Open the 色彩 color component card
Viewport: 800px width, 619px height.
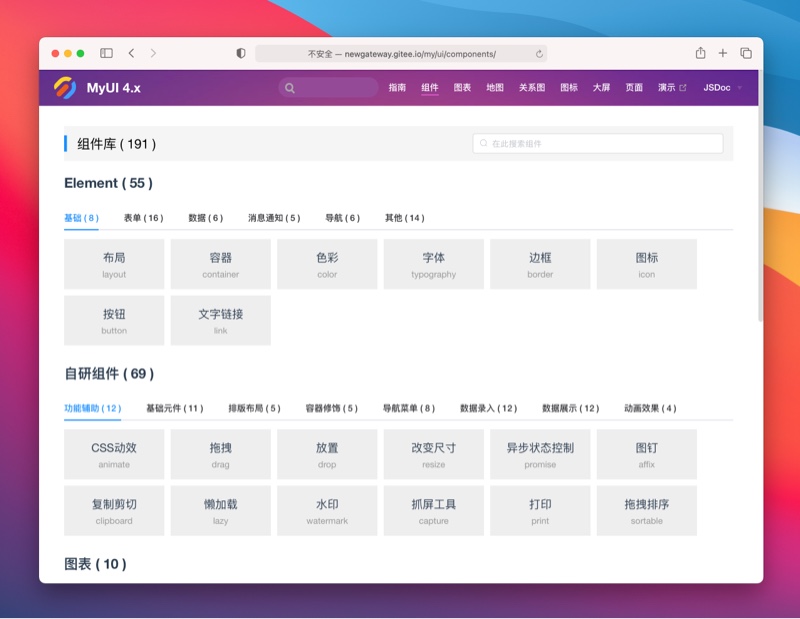tap(327, 264)
